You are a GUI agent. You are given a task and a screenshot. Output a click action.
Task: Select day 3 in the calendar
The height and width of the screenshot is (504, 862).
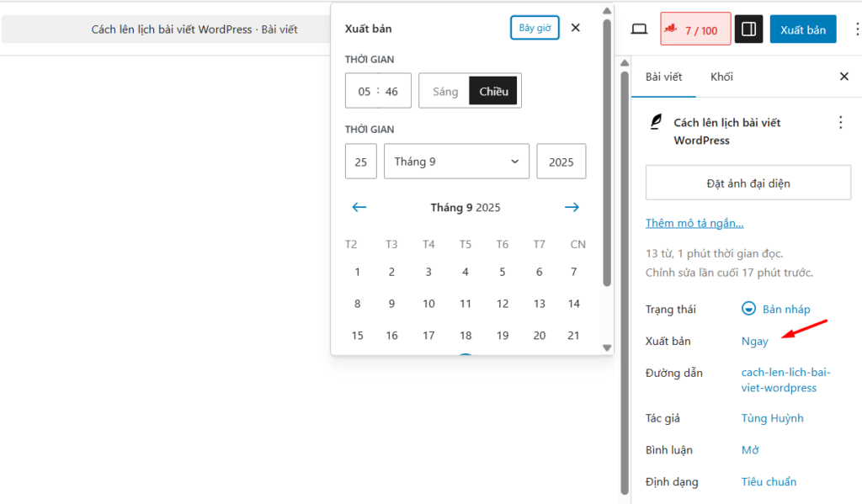(428, 272)
